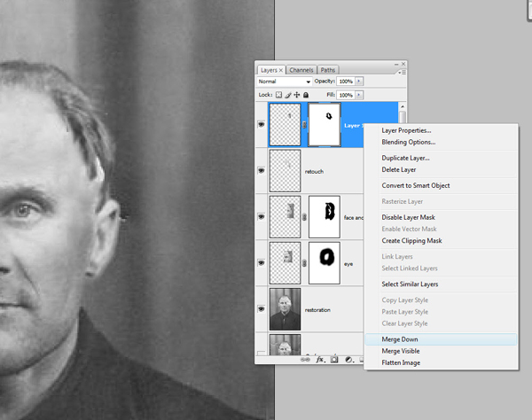Click the lock all padlock icon
The width and height of the screenshot is (532, 420).
(x=306, y=95)
